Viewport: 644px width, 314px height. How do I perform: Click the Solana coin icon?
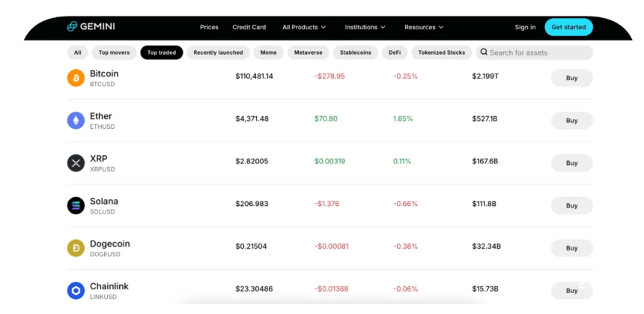tap(76, 205)
